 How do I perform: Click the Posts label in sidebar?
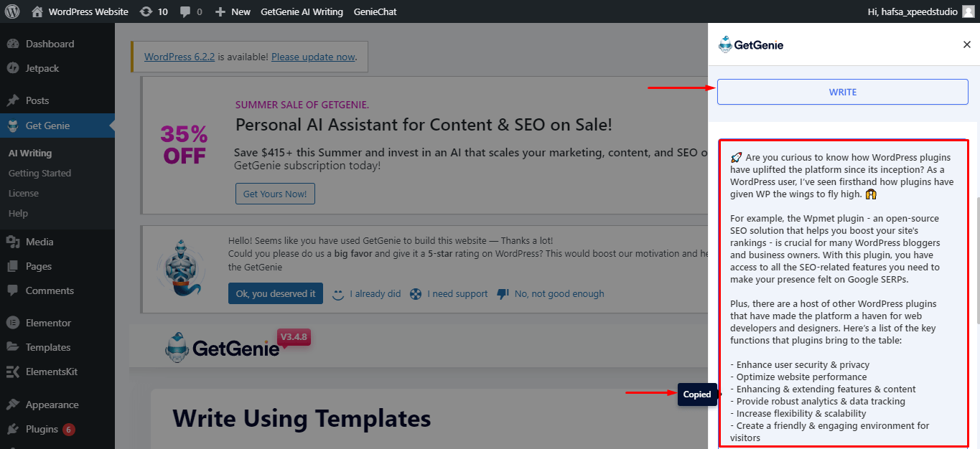point(37,100)
